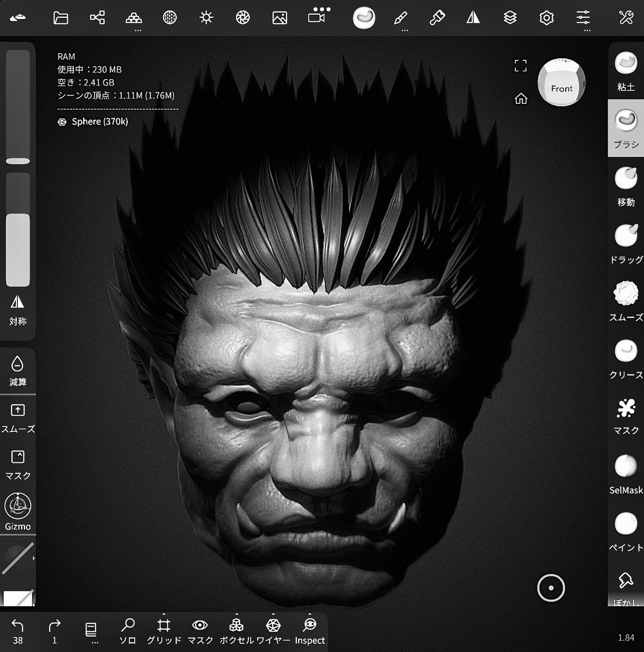The height and width of the screenshot is (652, 644).
Task: Select the クリース (Crease) tool
Action: pyautogui.click(x=626, y=359)
